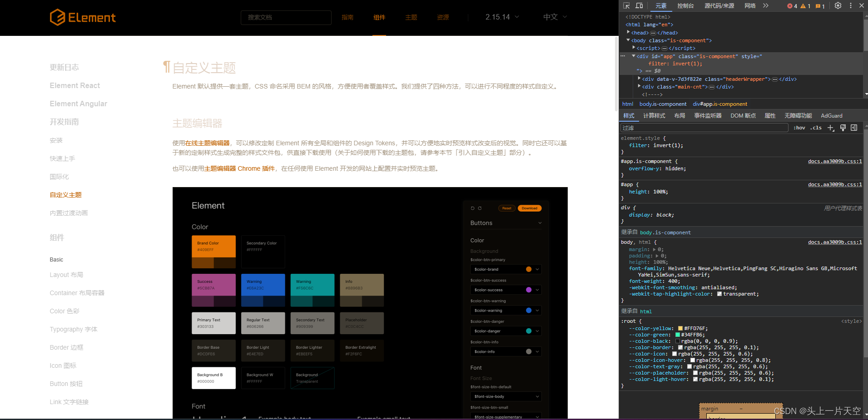Expand the ellipsis badge inside script tag
This screenshot has height=420, width=868.
click(665, 48)
